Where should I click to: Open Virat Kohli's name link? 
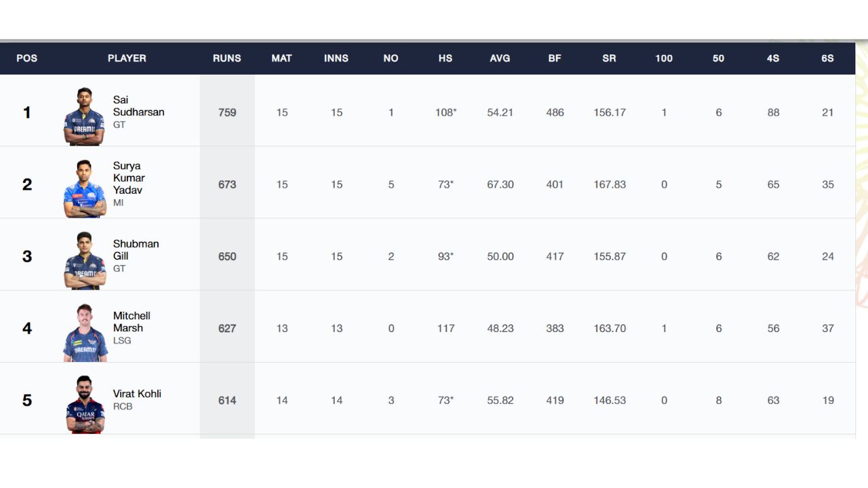(137, 394)
